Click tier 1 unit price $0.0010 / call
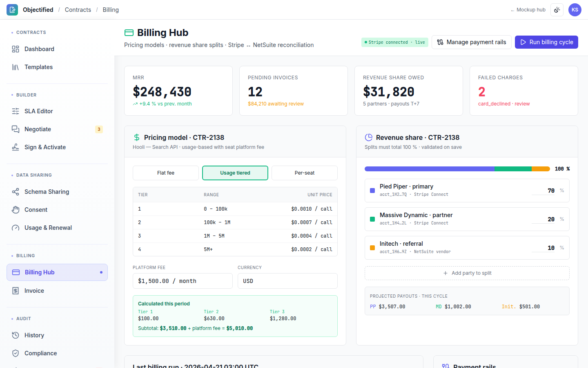588x368 pixels. click(312, 209)
